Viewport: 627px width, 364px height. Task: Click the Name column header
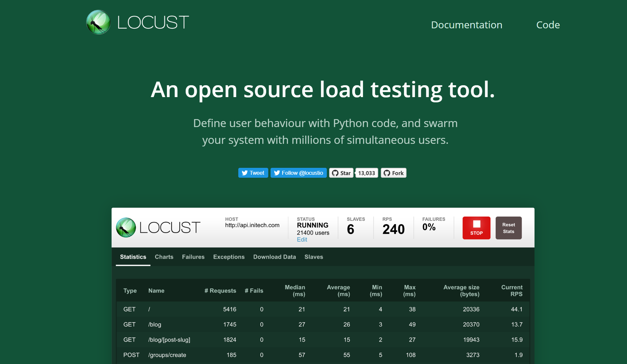coord(156,291)
